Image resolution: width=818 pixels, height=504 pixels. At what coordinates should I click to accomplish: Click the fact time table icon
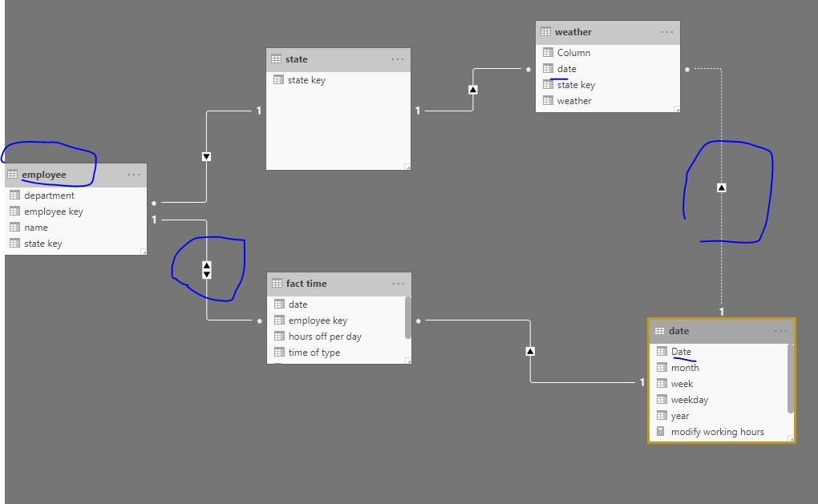click(277, 284)
